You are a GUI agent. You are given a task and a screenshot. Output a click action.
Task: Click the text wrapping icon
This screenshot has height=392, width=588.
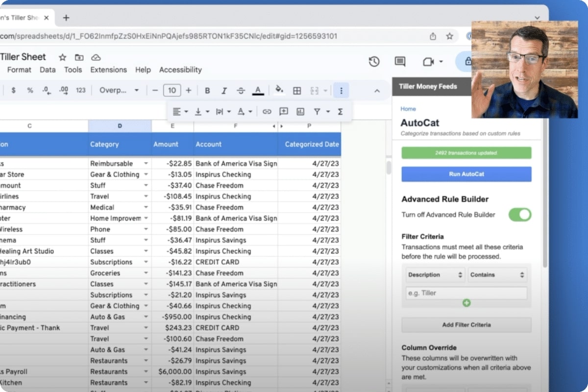220,112
